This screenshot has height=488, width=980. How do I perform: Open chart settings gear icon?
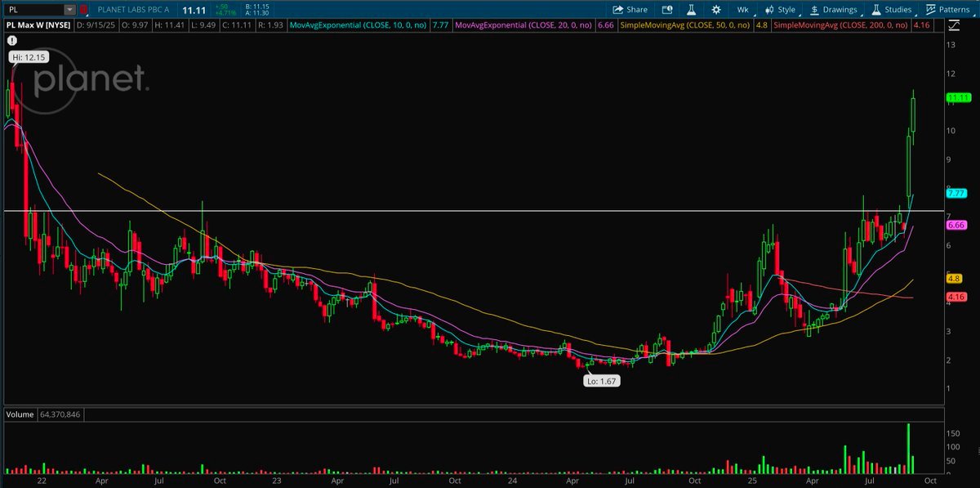click(716, 10)
